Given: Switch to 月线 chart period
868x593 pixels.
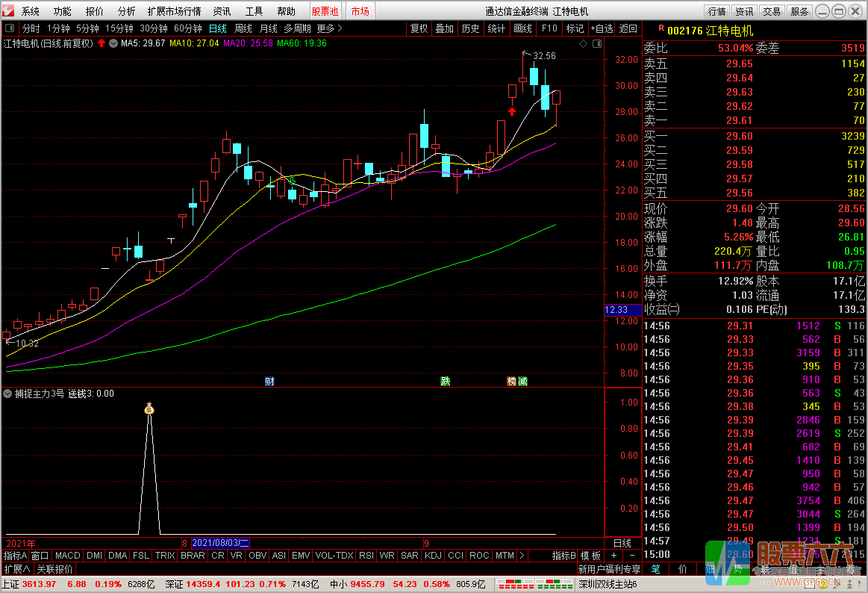Looking at the screenshot, I should 269,28.
